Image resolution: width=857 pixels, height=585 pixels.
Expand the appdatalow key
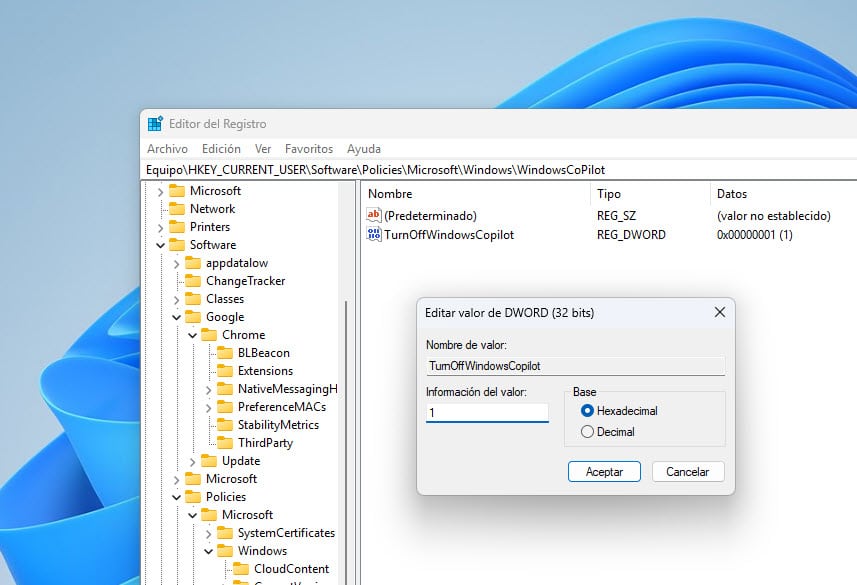[176, 264]
